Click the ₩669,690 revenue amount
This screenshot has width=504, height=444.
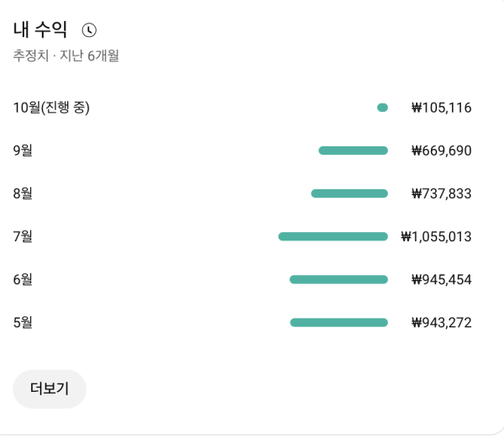(441, 151)
